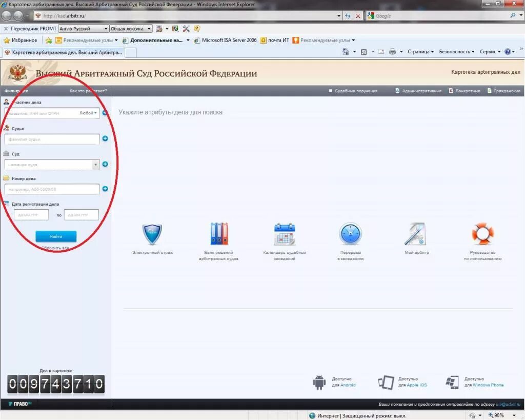
Task: Click the IE RSS feeds icon
Action: click(x=364, y=52)
